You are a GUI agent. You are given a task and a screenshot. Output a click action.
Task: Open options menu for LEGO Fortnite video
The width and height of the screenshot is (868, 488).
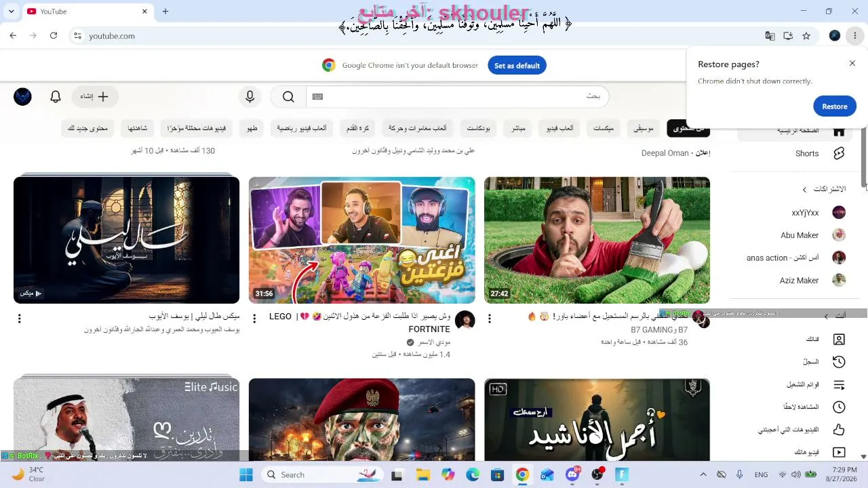[x=254, y=319]
